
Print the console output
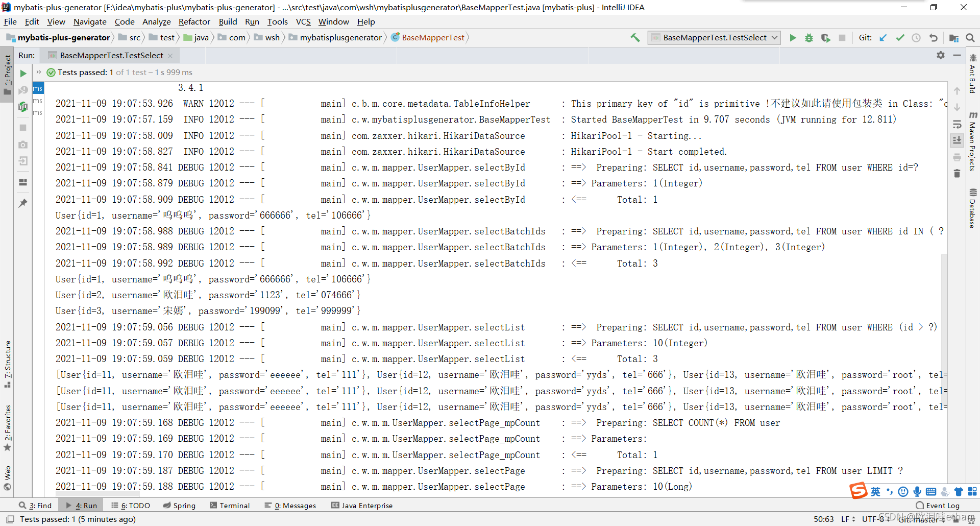[957, 157]
